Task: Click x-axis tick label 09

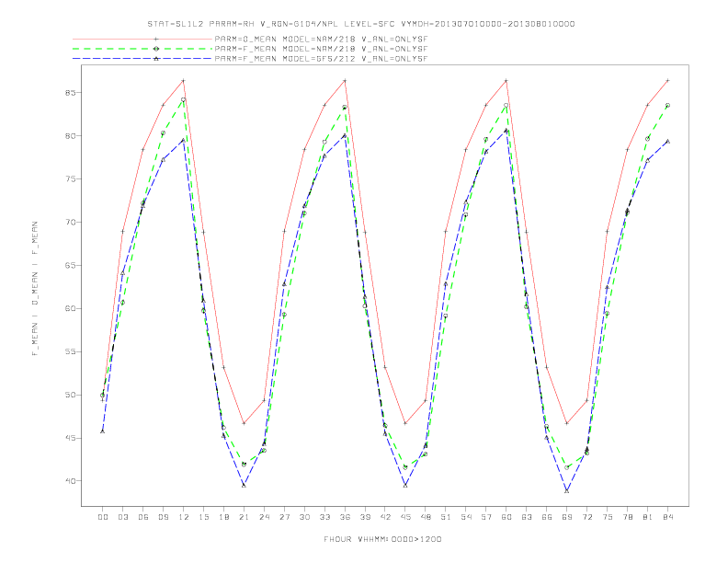Action: [x=163, y=517]
